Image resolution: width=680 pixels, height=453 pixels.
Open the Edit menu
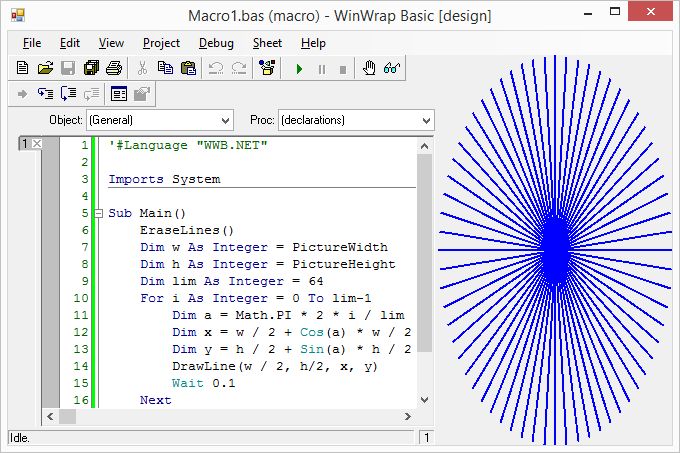click(x=70, y=43)
